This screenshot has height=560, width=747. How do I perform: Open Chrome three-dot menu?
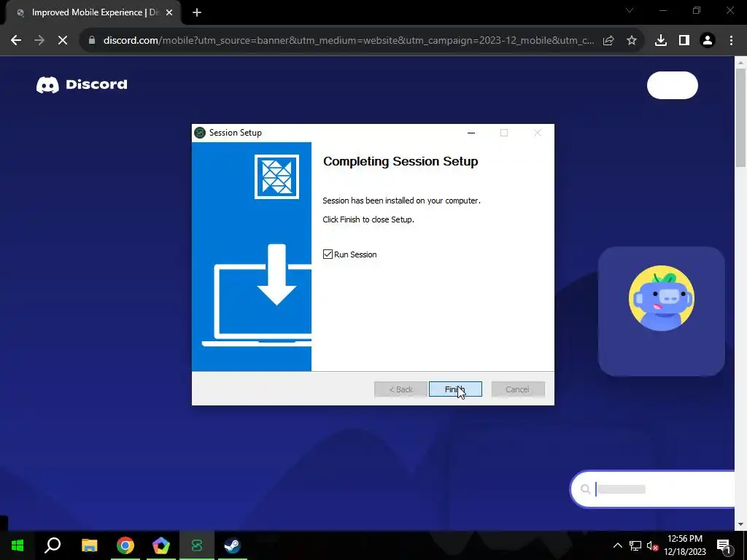pyautogui.click(x=731, y=41)
